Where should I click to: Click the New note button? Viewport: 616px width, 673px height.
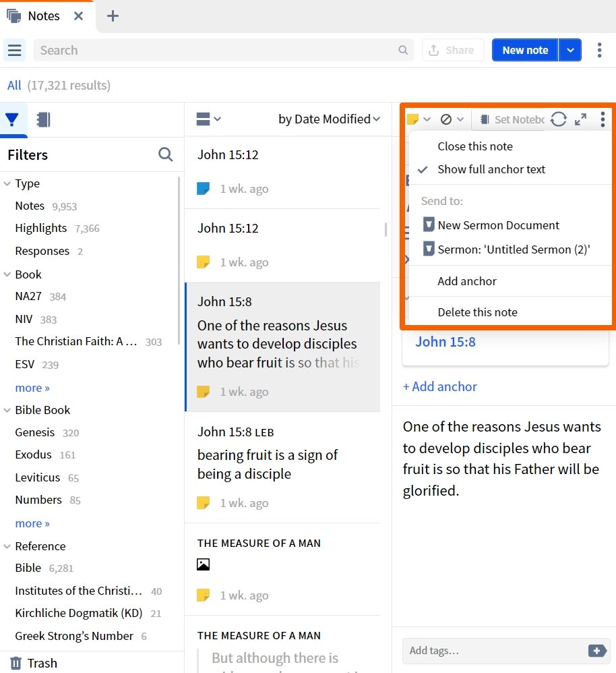(x=525, y=50)
